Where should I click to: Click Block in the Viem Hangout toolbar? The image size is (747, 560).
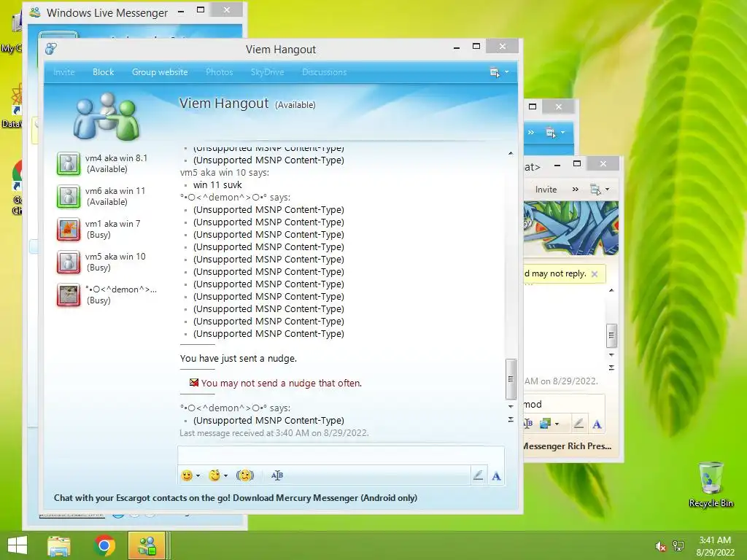tap(103, 72)
